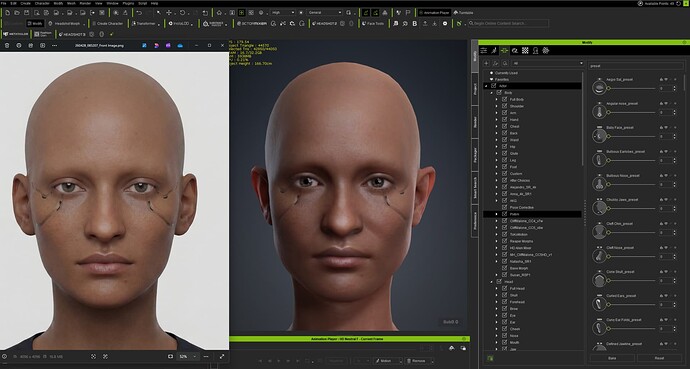
Task: Click the online content search field
Action: point(508,23)
